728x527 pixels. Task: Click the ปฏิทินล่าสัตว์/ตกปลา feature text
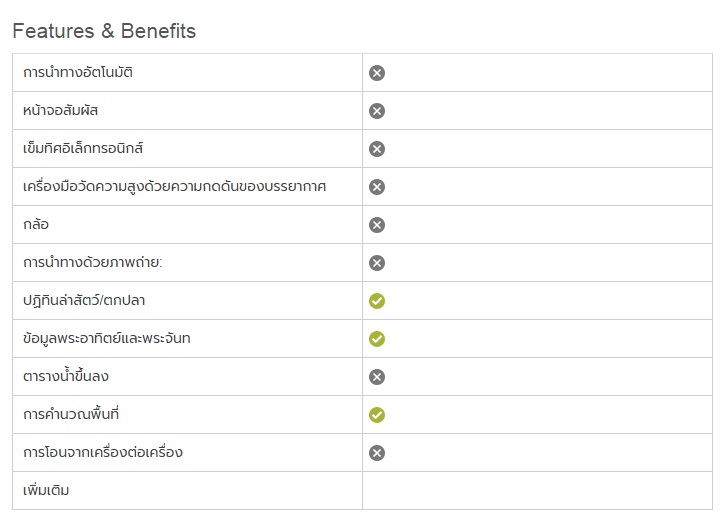point(90,301)
